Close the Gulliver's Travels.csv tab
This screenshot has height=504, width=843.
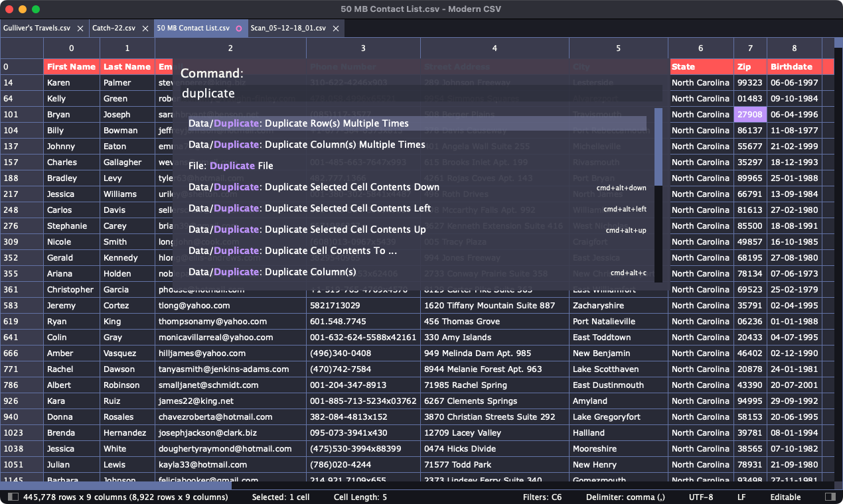pyautogui.click(x=80, y=29)
